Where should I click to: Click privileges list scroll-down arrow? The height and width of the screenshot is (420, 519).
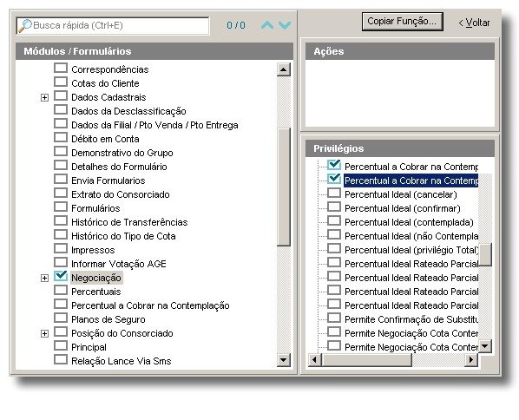485,346
